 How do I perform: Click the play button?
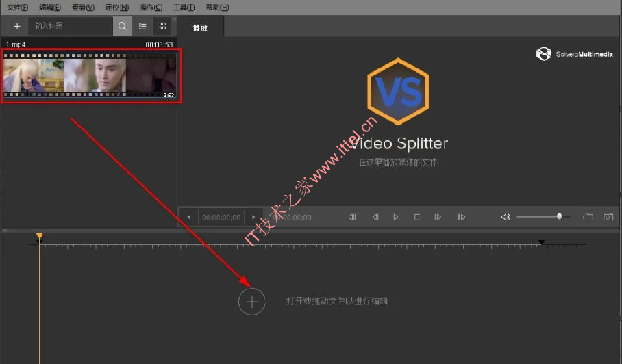pyautogui.click(x=395, y=217)
